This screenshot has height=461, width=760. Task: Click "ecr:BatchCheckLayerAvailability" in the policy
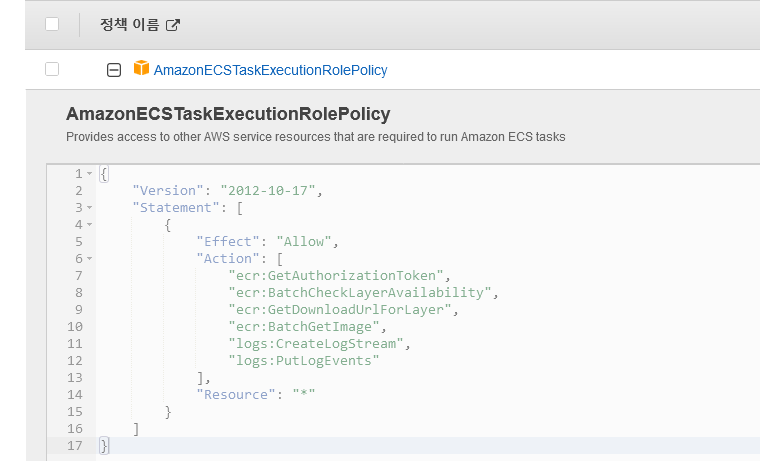[x=360, y=292]
